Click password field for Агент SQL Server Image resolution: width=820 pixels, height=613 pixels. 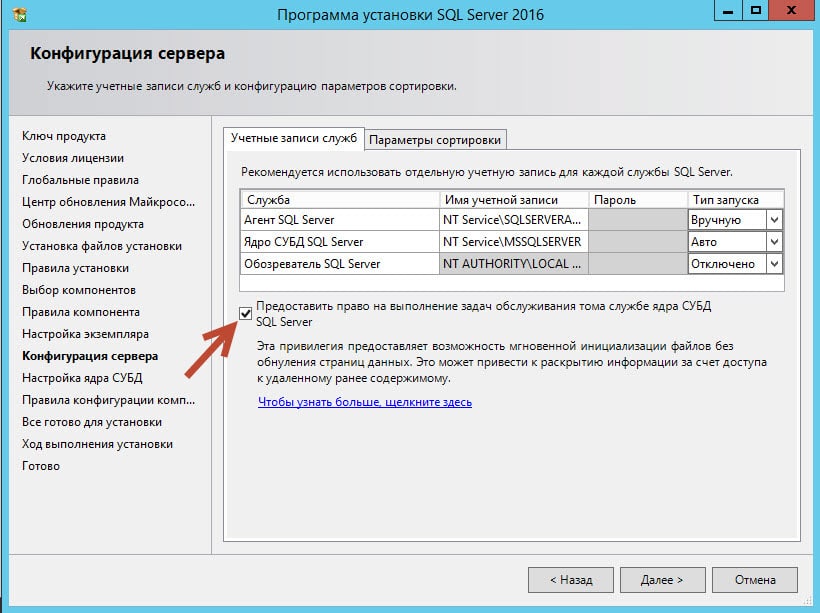tap(636, 220)
